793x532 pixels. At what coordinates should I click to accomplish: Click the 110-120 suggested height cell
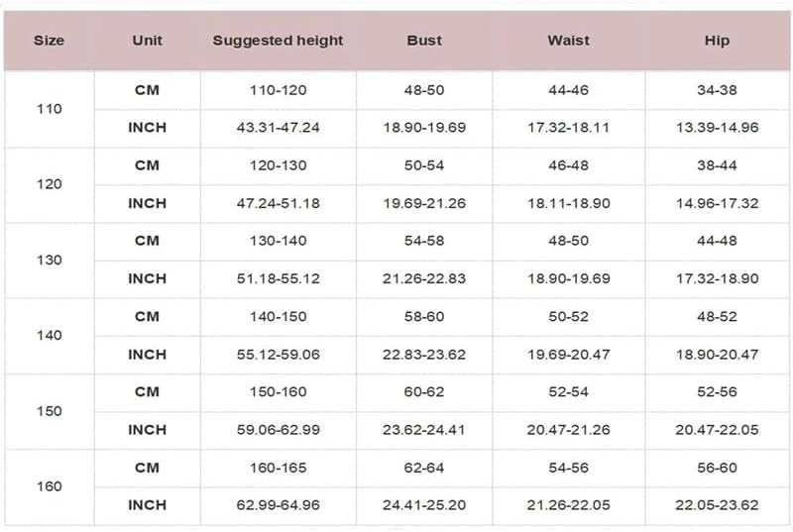point(278,90)
